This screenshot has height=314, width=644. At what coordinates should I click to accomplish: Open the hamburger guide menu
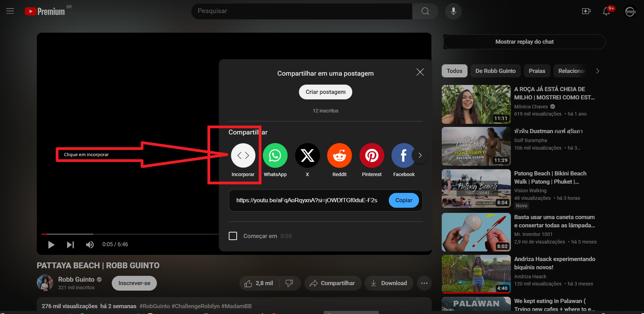coord(10,11)
